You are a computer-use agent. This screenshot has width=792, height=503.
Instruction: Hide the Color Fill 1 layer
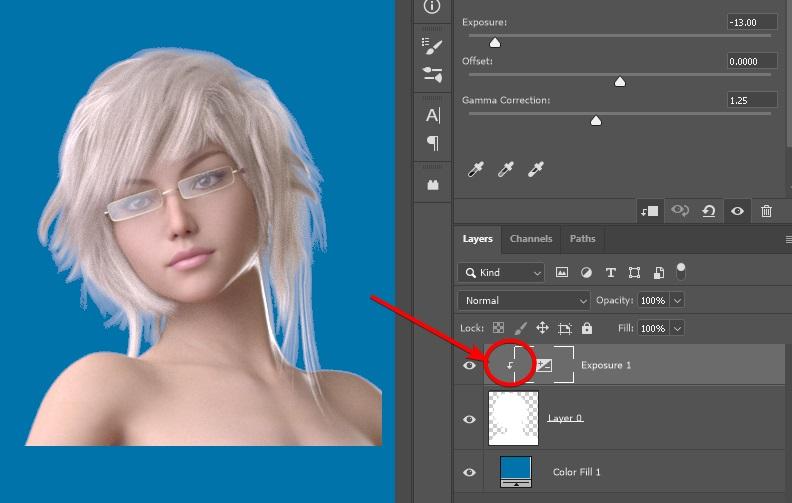pos(469,472)
